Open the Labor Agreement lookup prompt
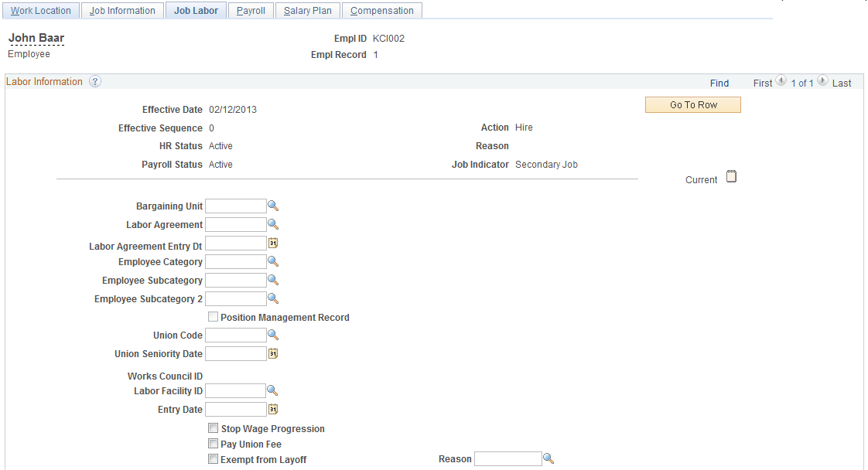Screen dimensions: 868x470 pyautogui.click(x=273, y=224)
